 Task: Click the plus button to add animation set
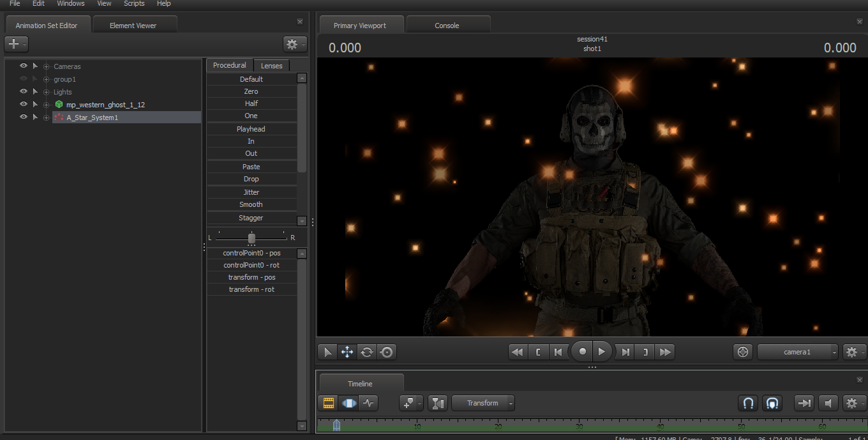point(16,44)
